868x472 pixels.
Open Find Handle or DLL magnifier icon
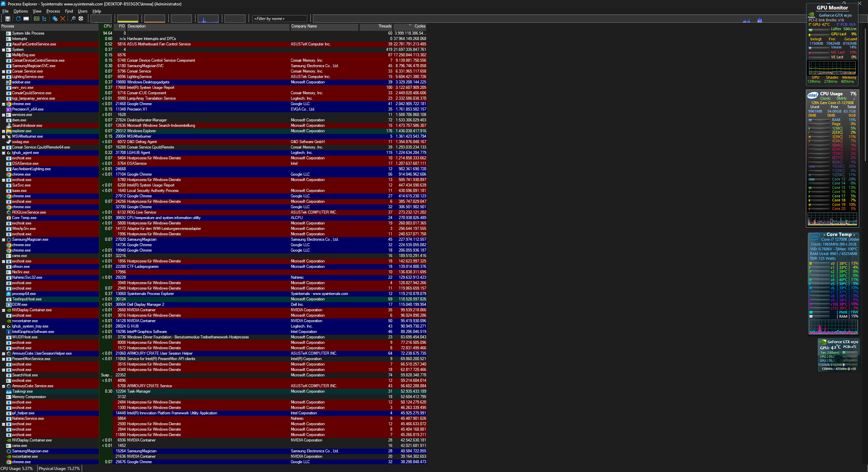coord(73,19)
